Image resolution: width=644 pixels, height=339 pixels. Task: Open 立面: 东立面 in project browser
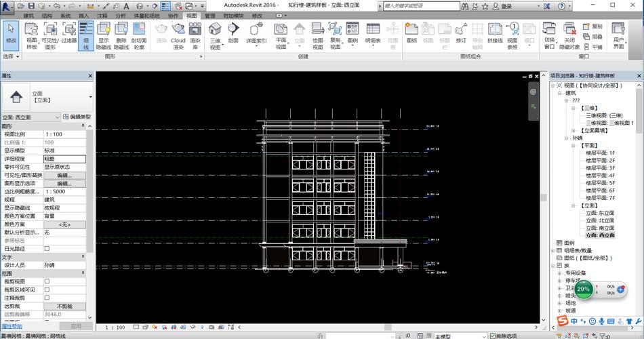pos(600,213)
